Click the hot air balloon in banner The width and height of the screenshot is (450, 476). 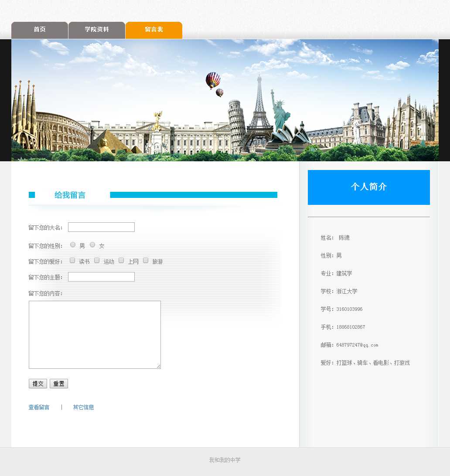tap(213, 80)
